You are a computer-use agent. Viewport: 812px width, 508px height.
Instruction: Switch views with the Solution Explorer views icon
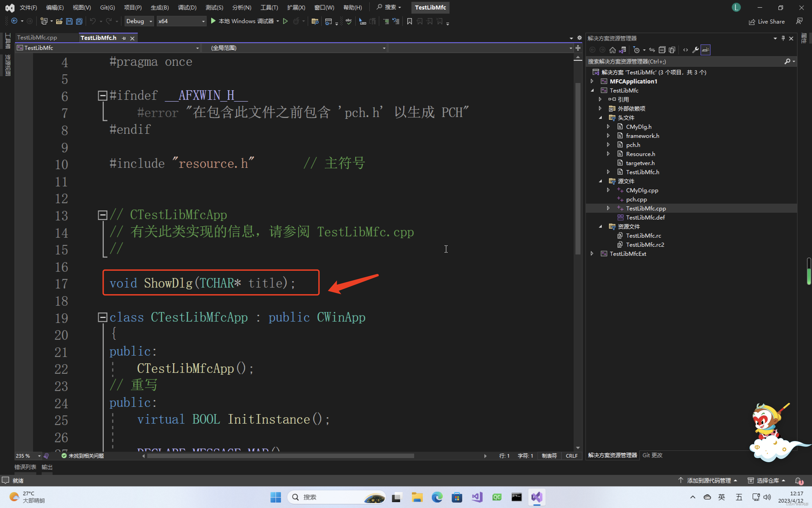point(622,50)
